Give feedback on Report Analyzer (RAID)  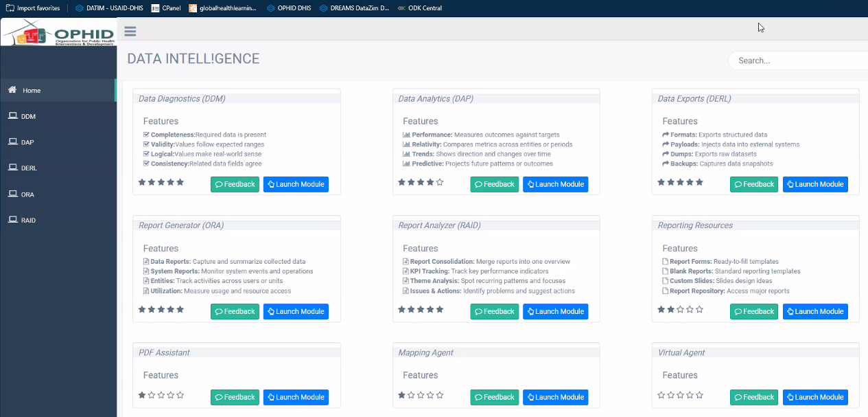(x=495, y=311)
